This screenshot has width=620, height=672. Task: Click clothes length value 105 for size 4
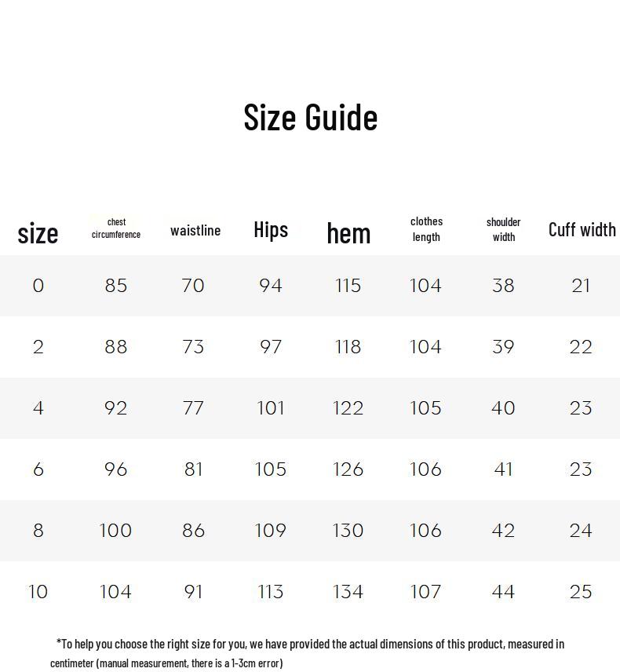tap(425, 408)
